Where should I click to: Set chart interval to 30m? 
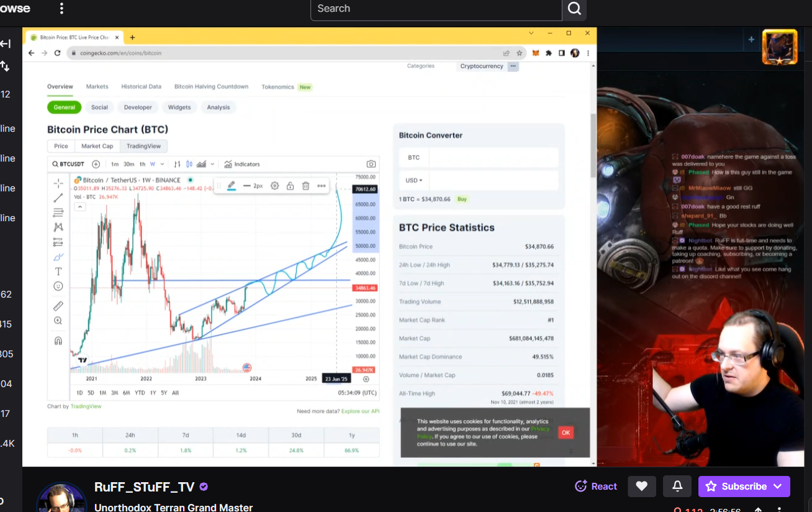pos(129,164)
